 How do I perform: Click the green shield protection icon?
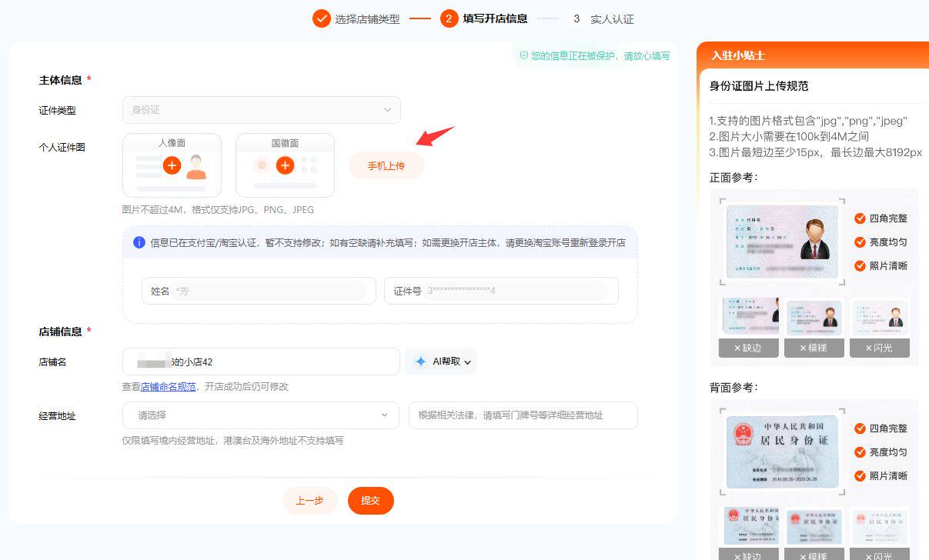click(523, 56)
